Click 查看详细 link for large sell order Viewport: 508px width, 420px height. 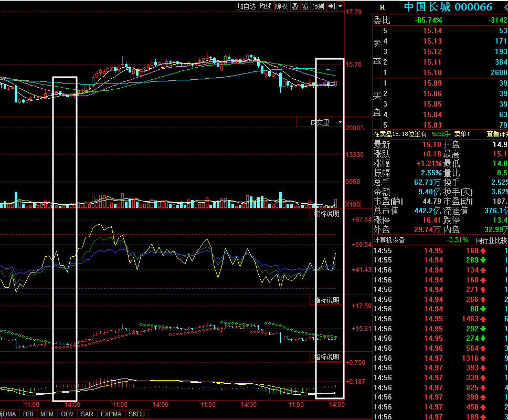(497, 134)
